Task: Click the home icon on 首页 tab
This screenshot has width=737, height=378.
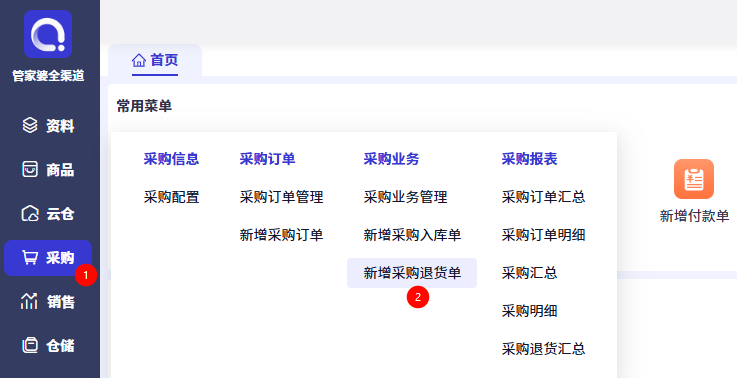Action: tap(139, 60)
